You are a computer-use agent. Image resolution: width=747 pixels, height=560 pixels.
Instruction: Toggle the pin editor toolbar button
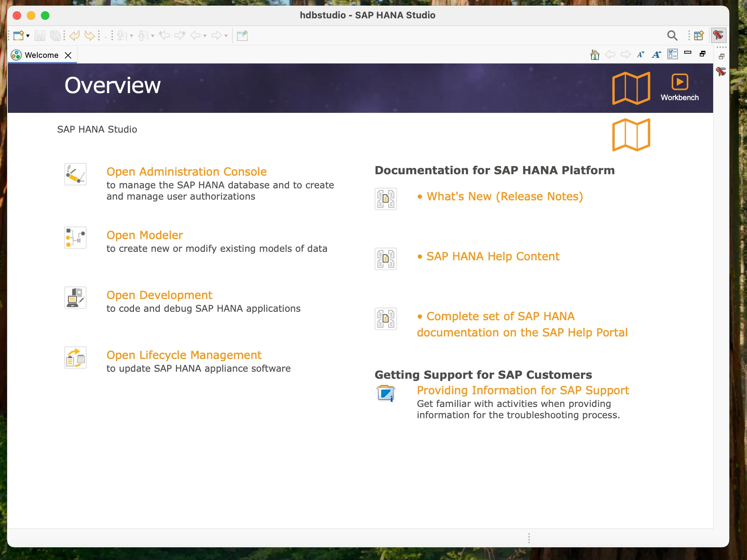point(242,35)
